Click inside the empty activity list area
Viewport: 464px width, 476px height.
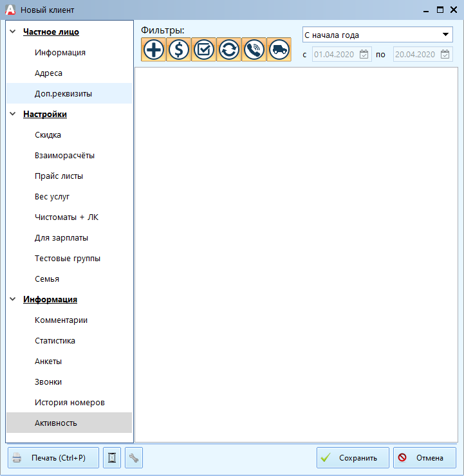[x=296, y=254]
